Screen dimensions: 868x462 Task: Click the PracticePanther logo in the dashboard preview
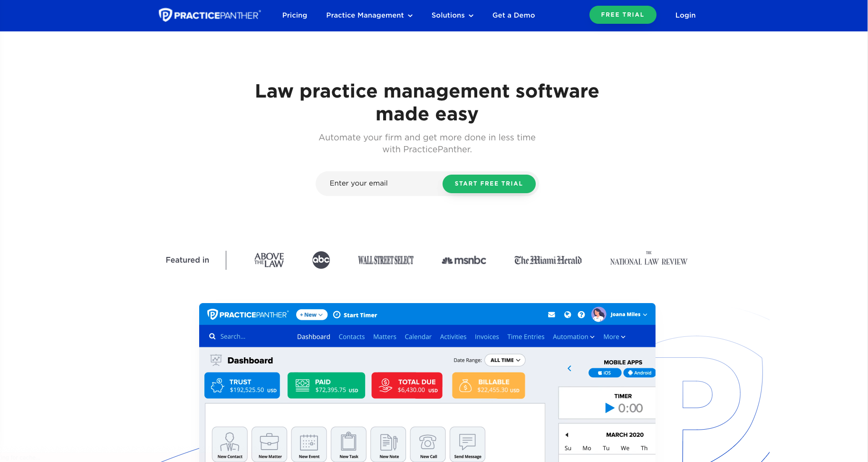coord(248,315)
